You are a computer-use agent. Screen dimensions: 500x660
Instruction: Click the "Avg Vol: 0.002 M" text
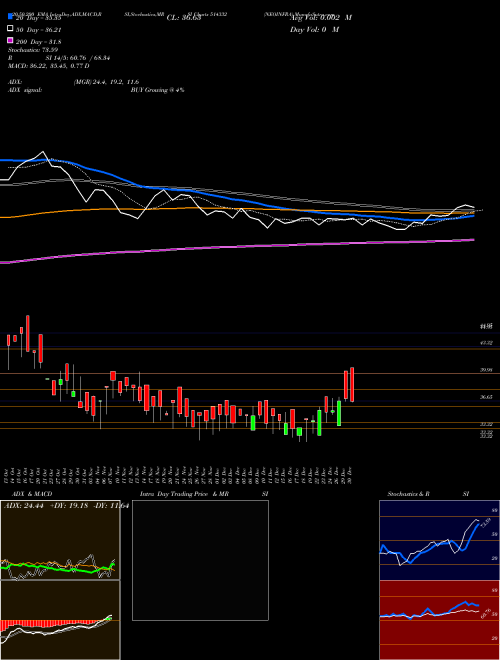(321, 18)
